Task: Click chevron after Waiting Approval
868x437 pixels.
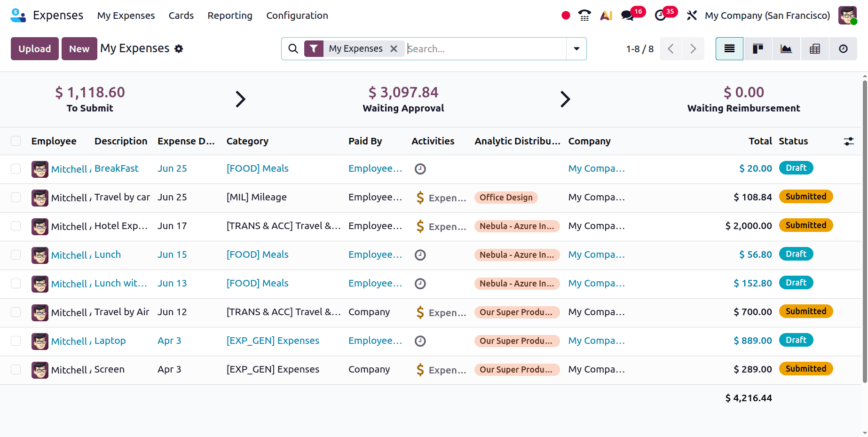Action: [x=565, y=99]
